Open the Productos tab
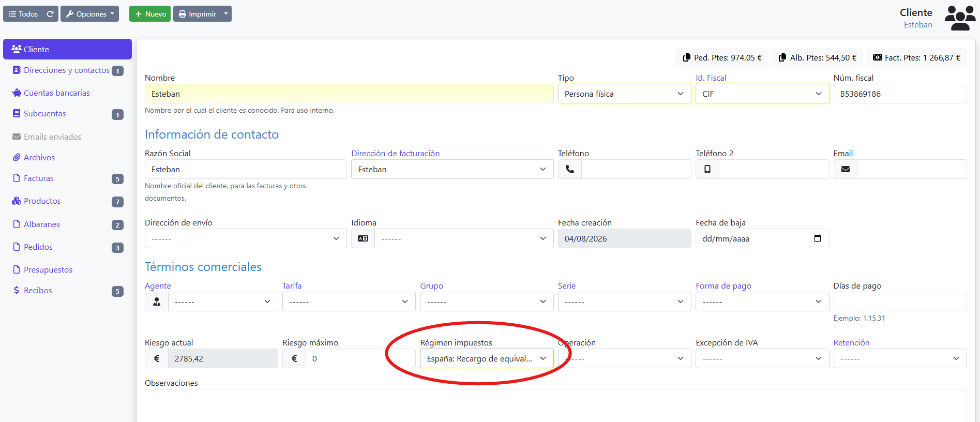This screenshot has width=980, height=422. (x=67, y=201)
